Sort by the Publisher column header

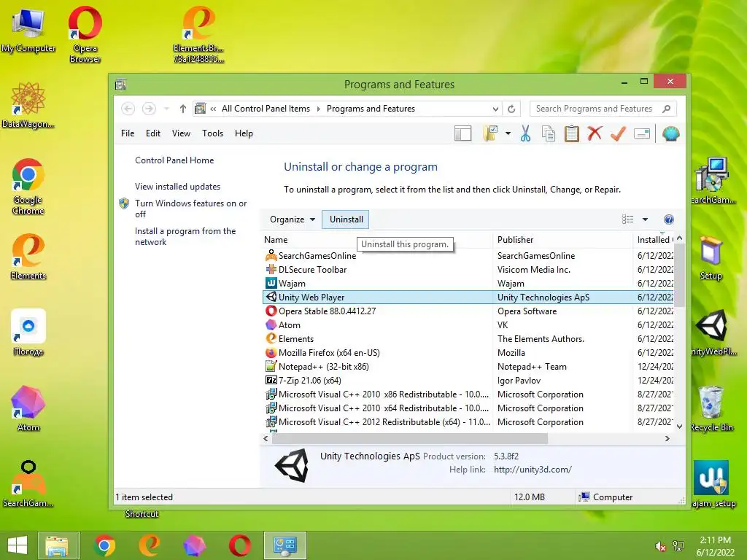(x=562, y=239)
